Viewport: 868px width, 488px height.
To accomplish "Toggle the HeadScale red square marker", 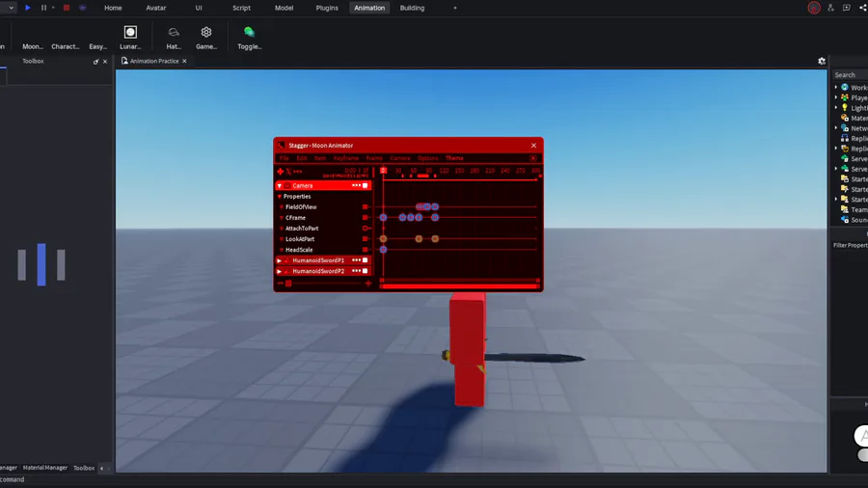I will pyautogui.click(x=365, y=250).
